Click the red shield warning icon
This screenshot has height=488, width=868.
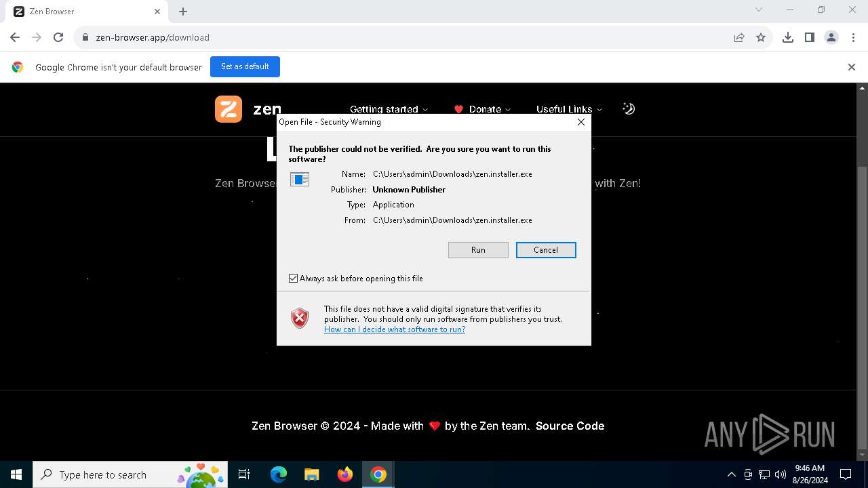pyautogui.click(x=300, y=319)
